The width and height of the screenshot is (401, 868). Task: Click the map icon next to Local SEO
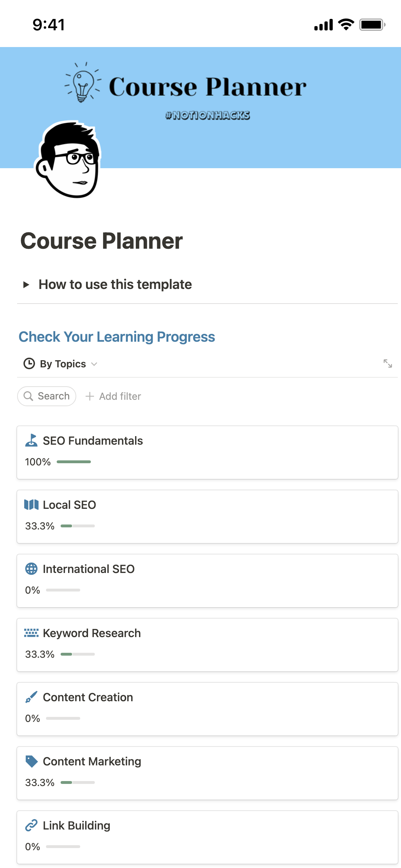[x=31, y=505]
